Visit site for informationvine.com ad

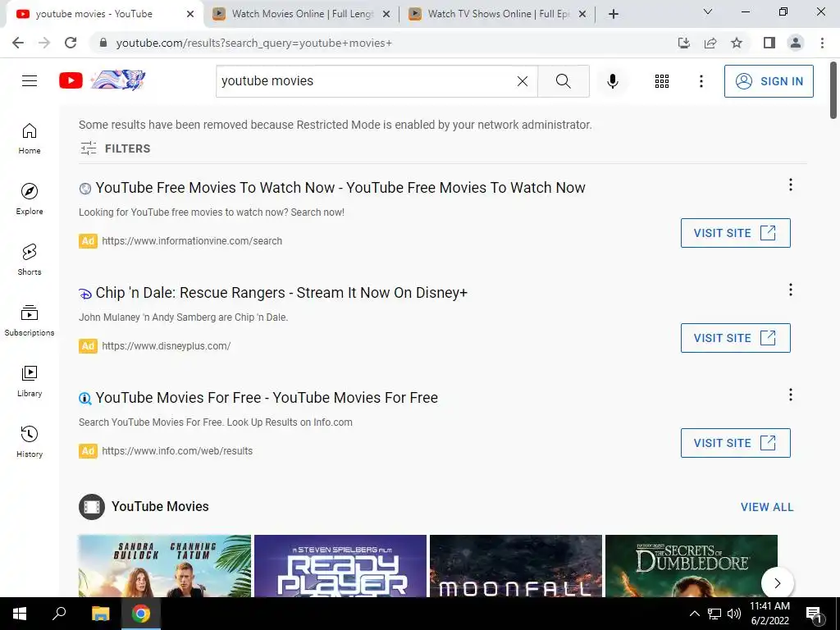[x=735, y=233]
